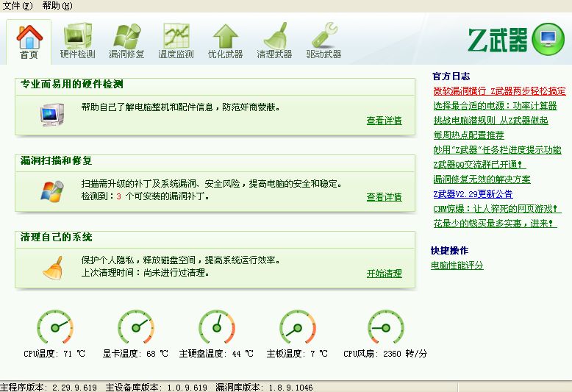
Task: Open the 清理武器 cleanup broom tool
Action: pos(274,41)
